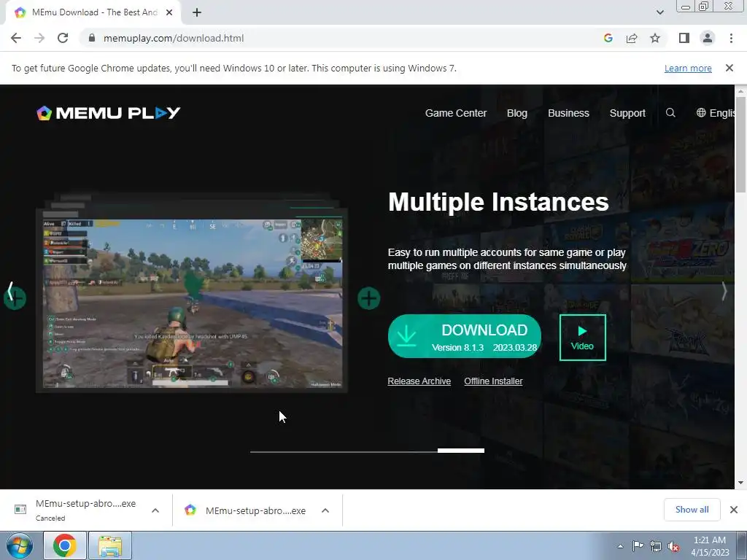Reload the current page

[x=63, y=38]
